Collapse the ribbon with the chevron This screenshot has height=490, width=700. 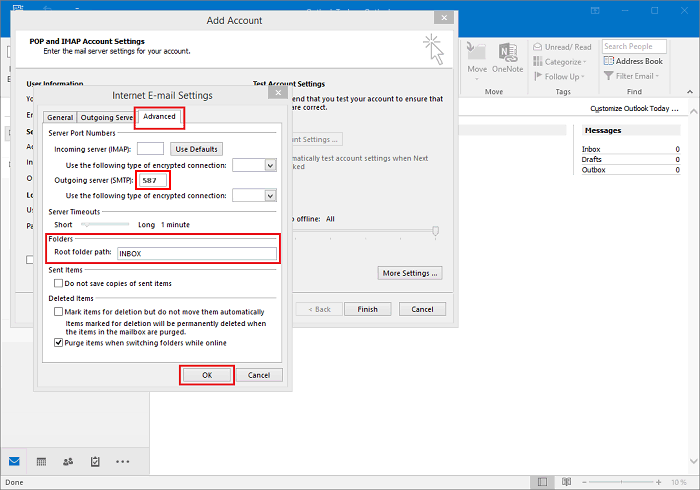click(690, 91)
